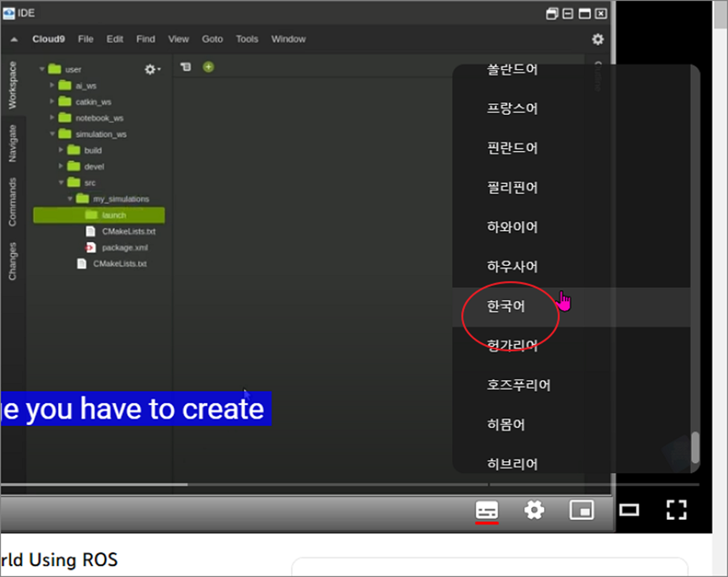Open the Cloud9 menu

tap(48, 39)
